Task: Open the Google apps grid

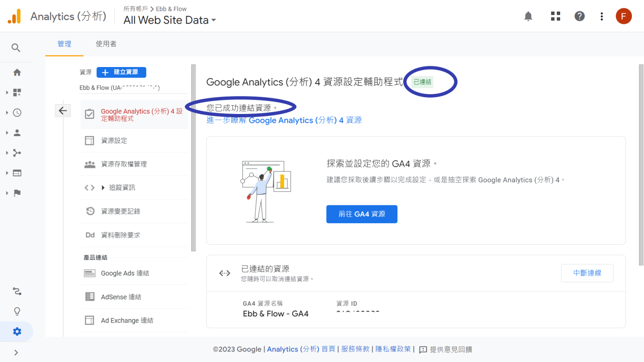Action: coord(556,16)
